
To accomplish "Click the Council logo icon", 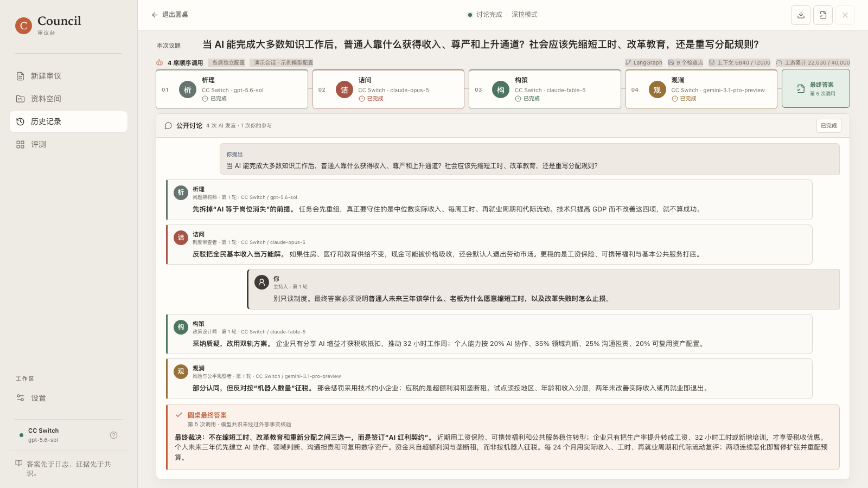I will click(23, 25).
